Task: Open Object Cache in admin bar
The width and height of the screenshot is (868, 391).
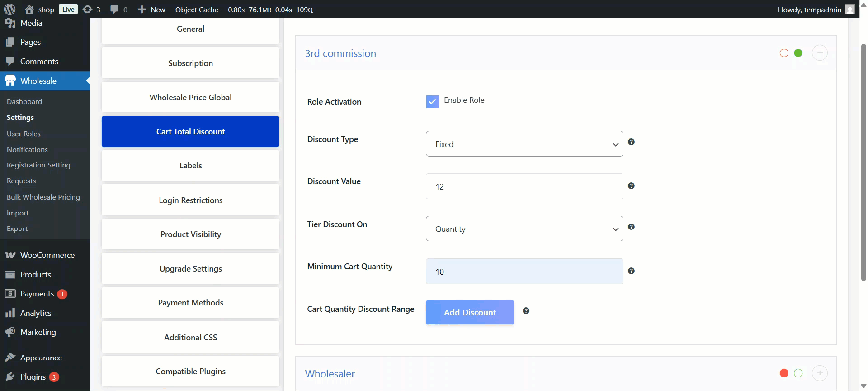Action: point(197,10)
